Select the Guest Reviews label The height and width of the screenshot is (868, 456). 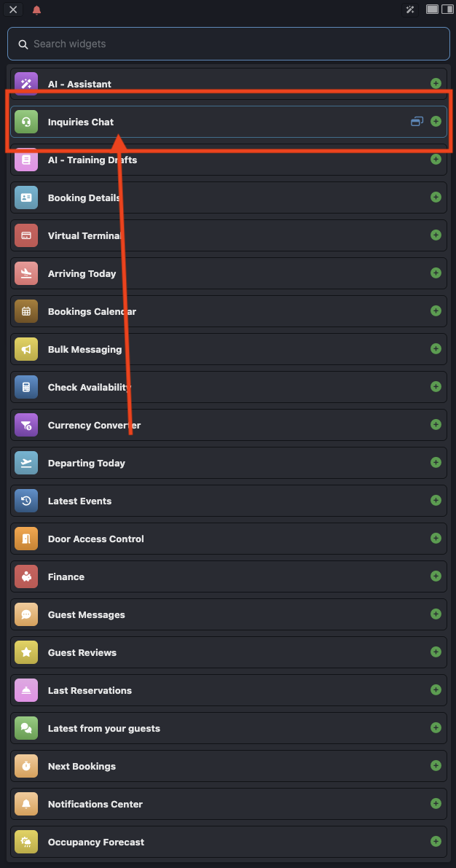(82, 653)
